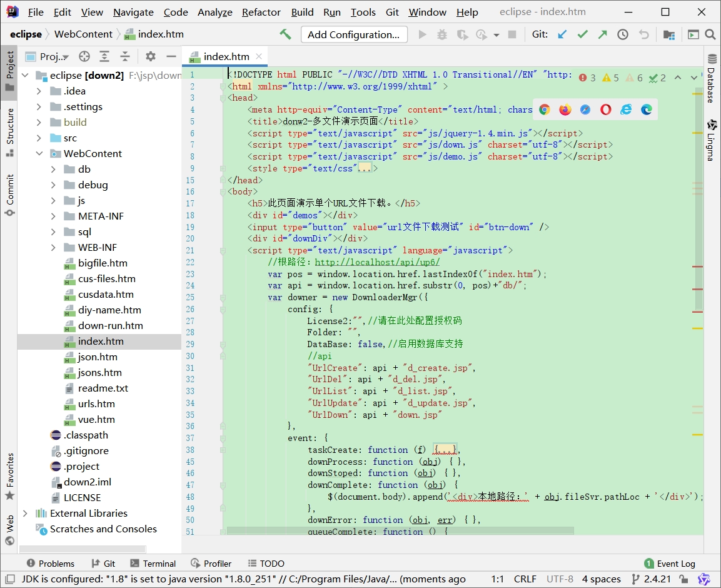Click Search Everywhere magnifier icon
This screenshot has width=721, height=588.
click(x=710, y=34)
